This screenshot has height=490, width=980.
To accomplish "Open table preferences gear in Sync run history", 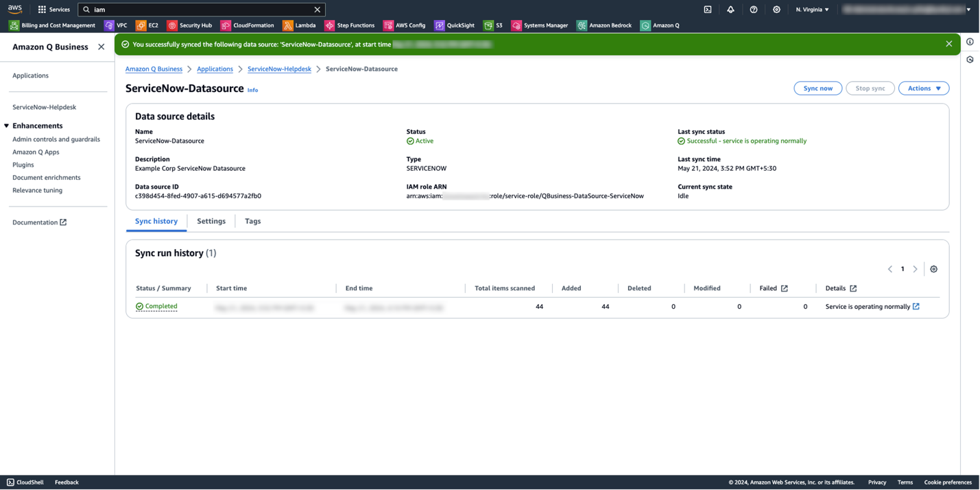I will tap(934, 269).
